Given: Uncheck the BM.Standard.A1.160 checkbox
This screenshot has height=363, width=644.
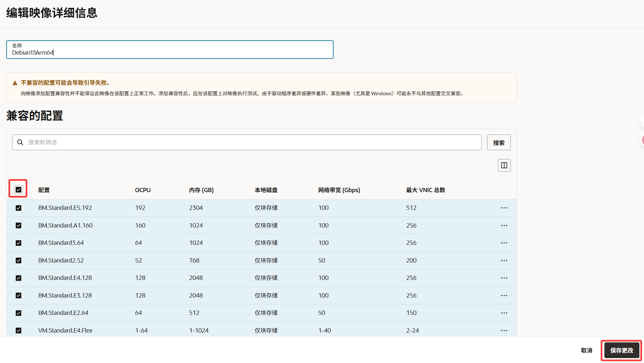Looking at the screenshot, I should (19, 226).
